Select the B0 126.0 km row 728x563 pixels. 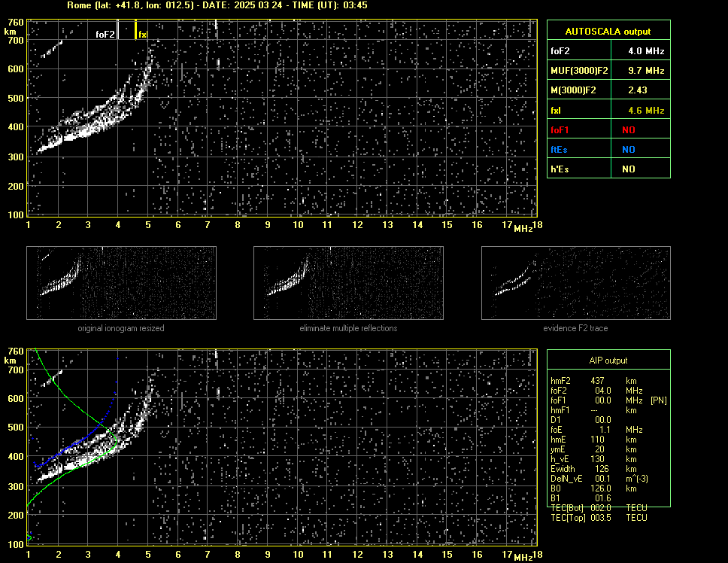(594, 488)
